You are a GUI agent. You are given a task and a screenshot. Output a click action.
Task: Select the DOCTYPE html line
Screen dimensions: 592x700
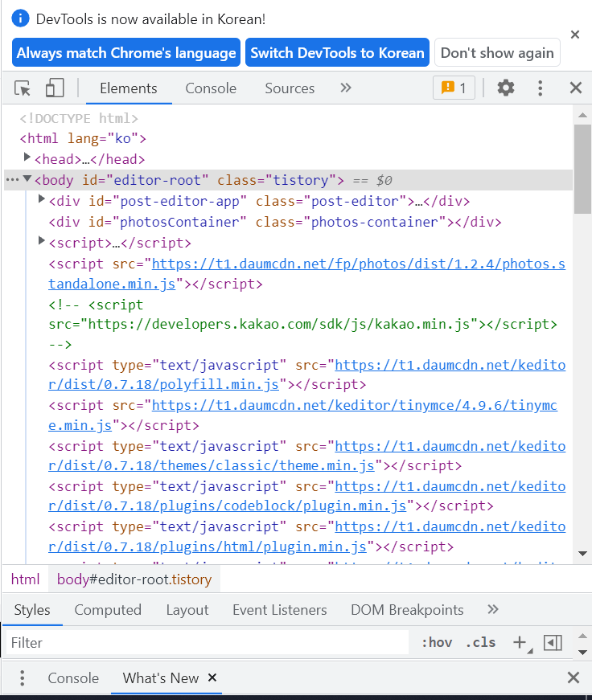coord(79,118)
